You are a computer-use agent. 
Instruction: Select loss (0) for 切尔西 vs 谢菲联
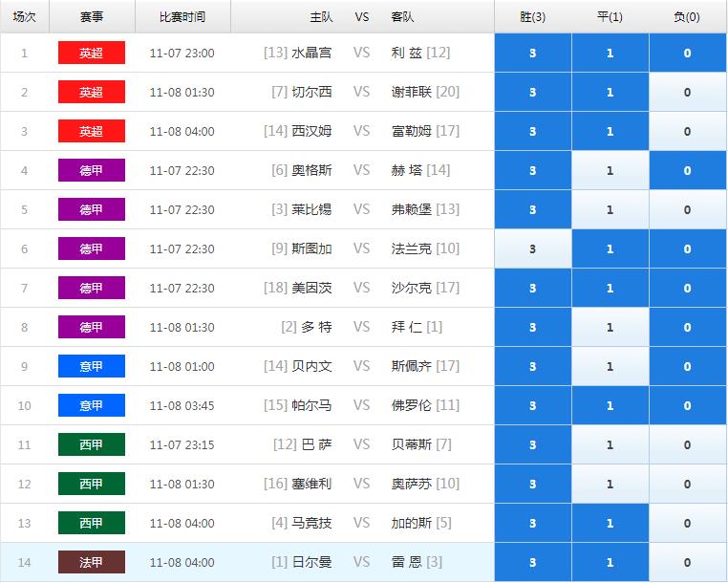tap(688, 92)
